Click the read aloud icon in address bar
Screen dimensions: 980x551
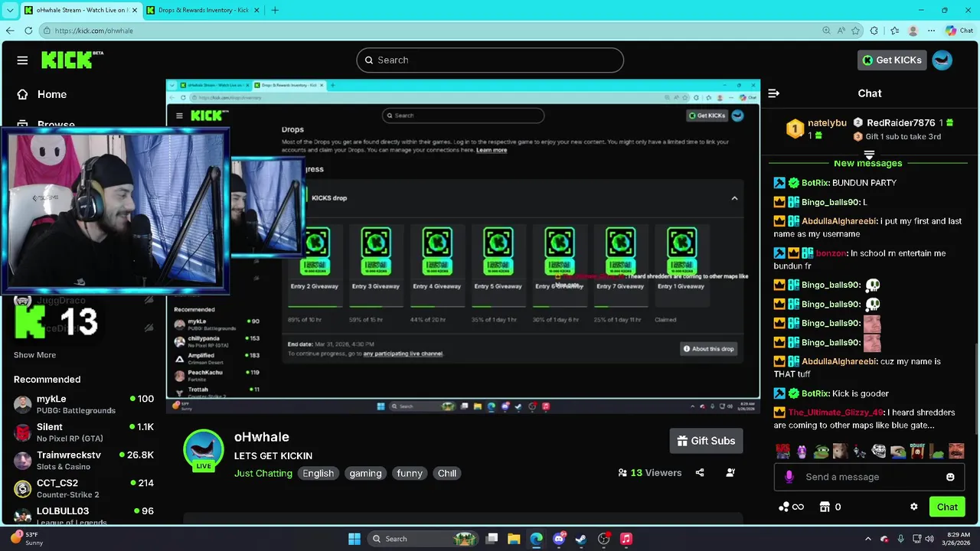[x=841, y=31]
